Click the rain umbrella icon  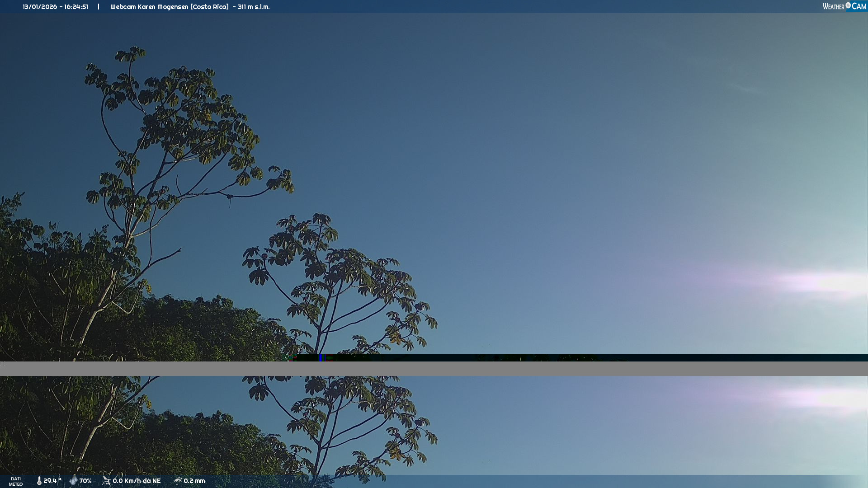(x=178, y=480)
